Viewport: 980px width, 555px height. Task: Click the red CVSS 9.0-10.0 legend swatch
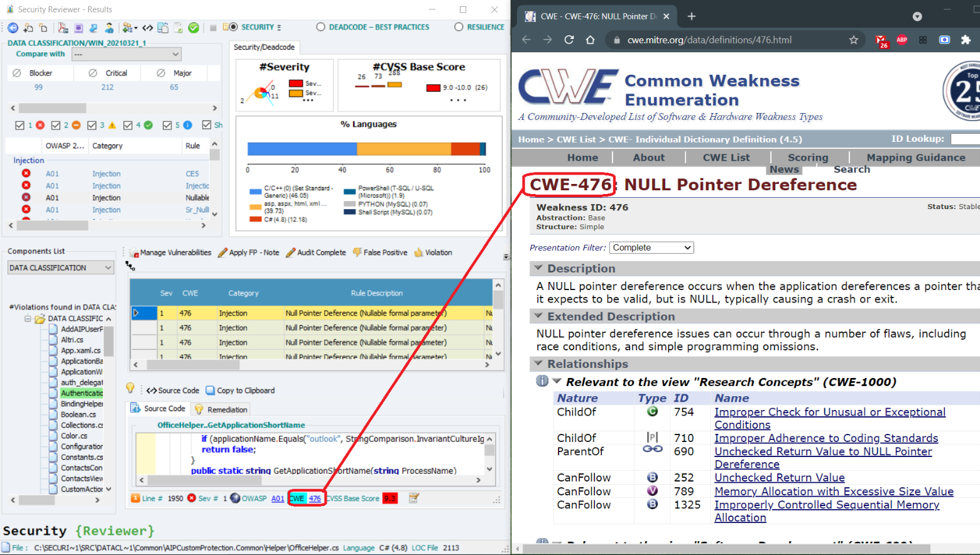coord(433,88)
